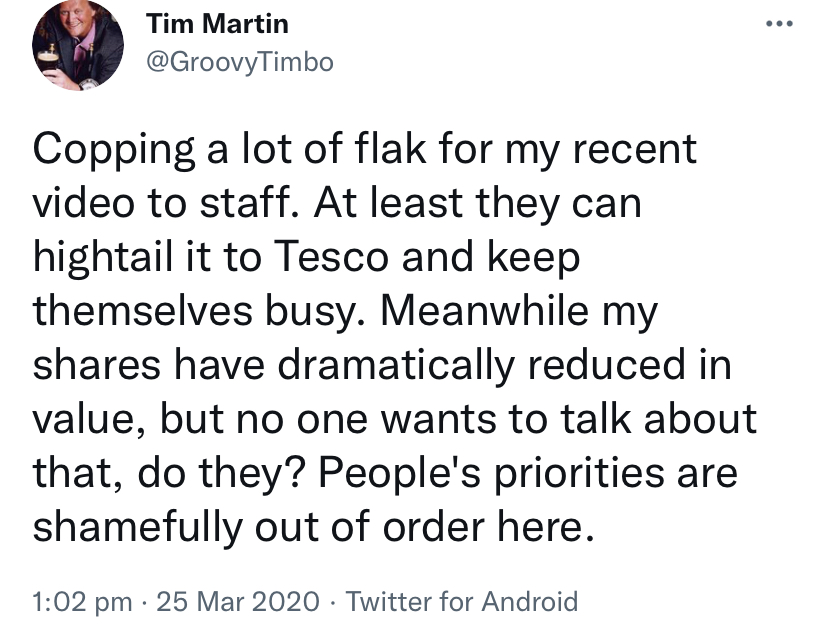Open the Tim Martin display name link
828x635 pixels.
pyautogui.click(x=217, y=24)
